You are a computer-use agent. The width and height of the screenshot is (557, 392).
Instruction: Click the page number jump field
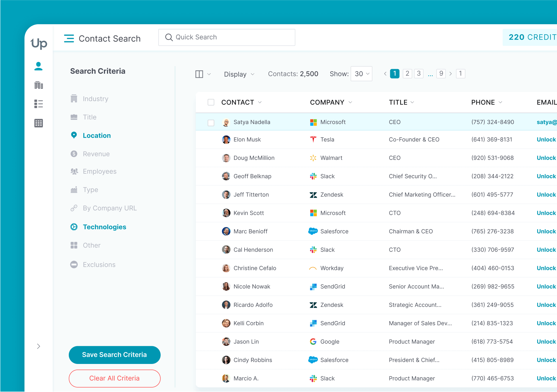point(460,74)
